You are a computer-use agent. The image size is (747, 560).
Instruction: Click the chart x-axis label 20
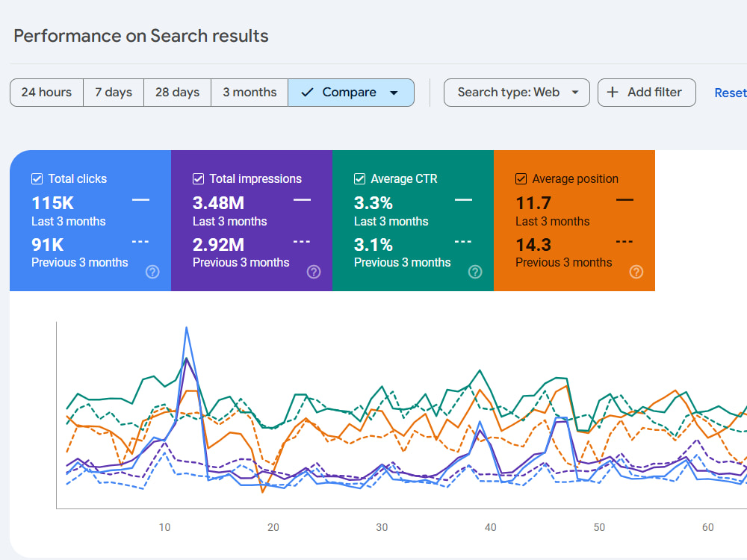click(x=273, y=527)
